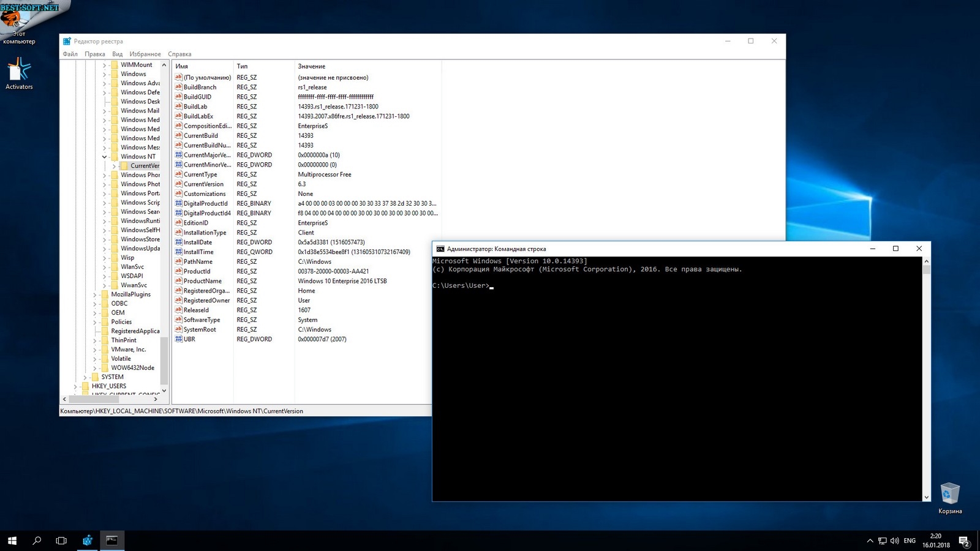The width and height of the screenshot is (980, 551).
Task: Collapse the Windows NT tree node
Action: click(x=105, y=157)
